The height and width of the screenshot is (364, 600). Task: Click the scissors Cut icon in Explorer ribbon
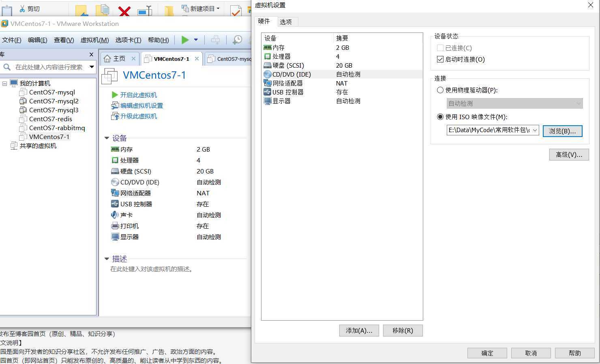pyautogui.click(x=22, y=9)
